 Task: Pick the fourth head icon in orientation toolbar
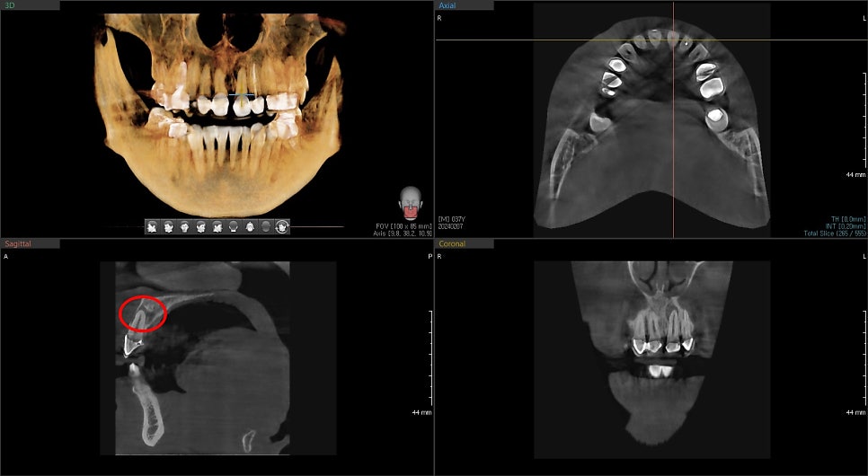click(x=200, y=226)
